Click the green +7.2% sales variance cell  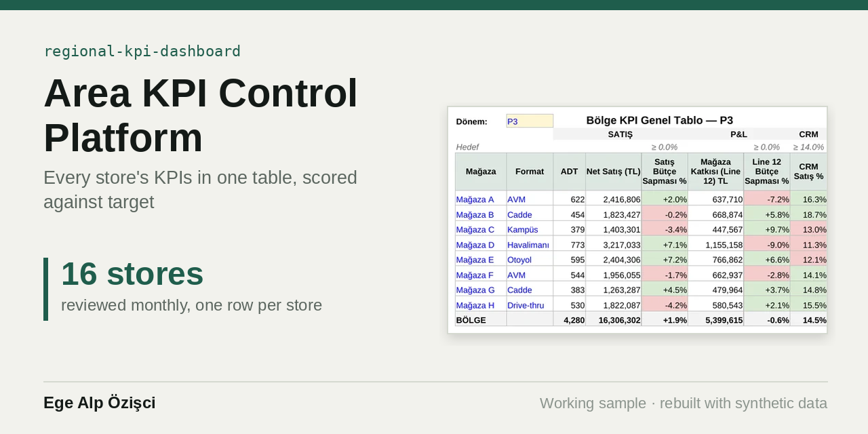coord(665,260)
